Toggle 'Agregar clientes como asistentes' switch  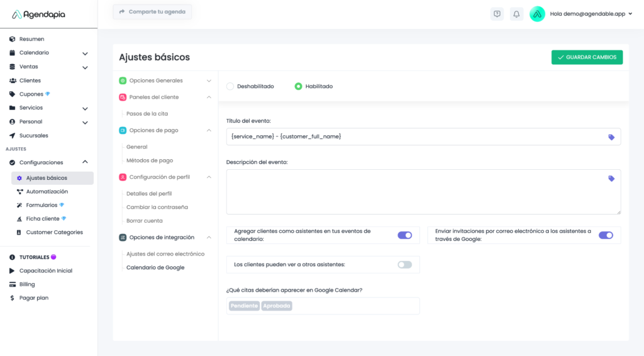click(404, 235)
